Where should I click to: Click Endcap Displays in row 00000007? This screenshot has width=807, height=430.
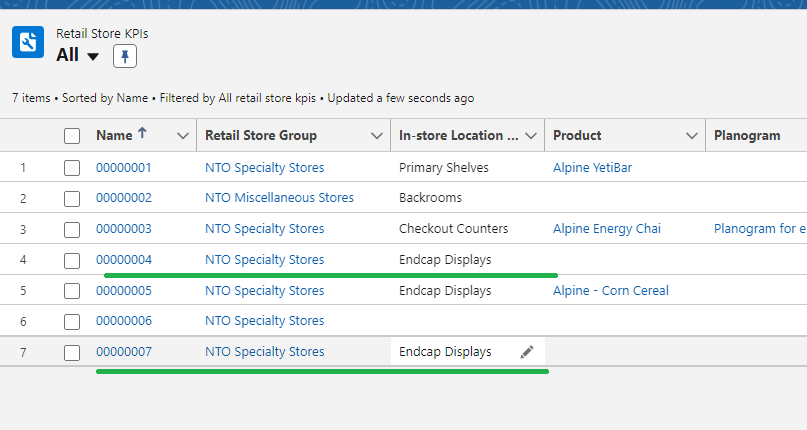point(445,352)
